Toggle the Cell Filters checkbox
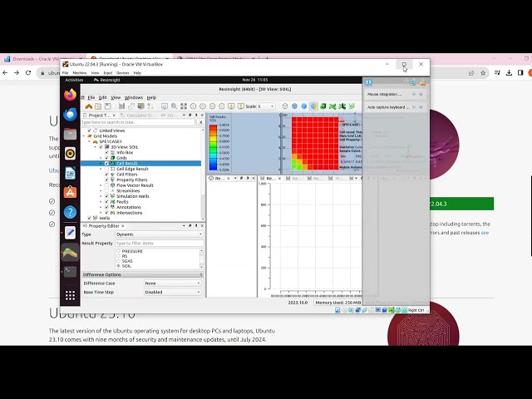532x399 pixels. click(107, 174)
